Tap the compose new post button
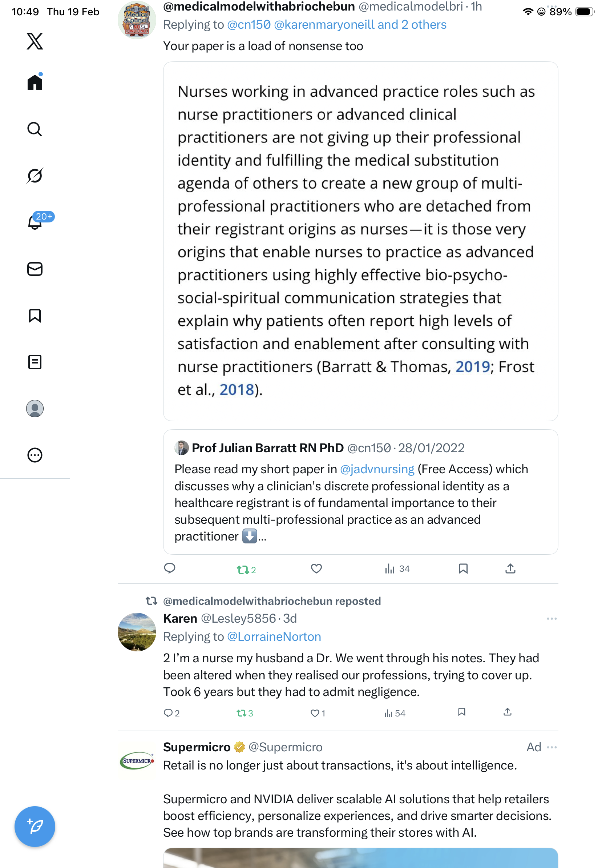Viewport: 606px width, 868px height. tap(35, 827)
